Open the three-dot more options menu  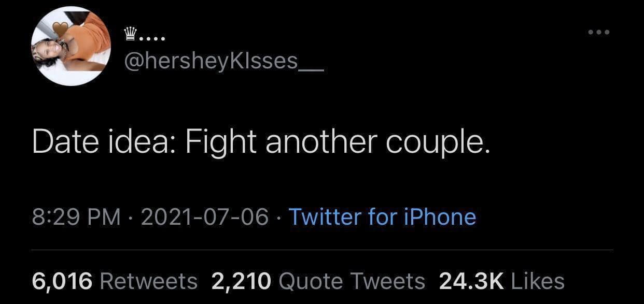click(599, 32)
